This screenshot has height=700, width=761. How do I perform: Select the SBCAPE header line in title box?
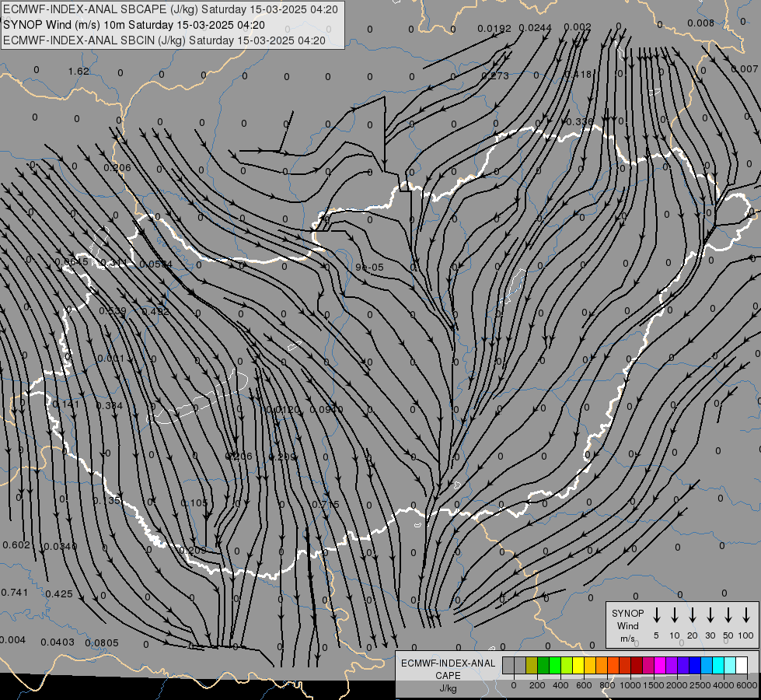pos(170,9)
